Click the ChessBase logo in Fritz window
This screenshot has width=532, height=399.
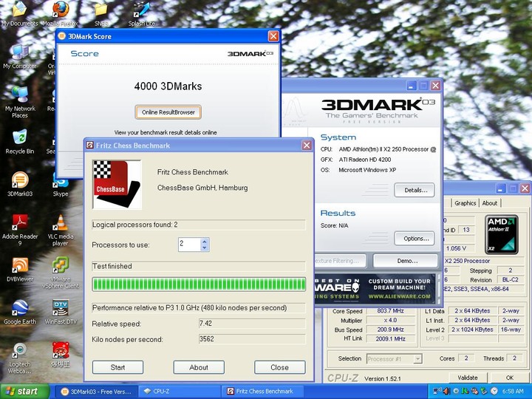click(x=117, y=185)
